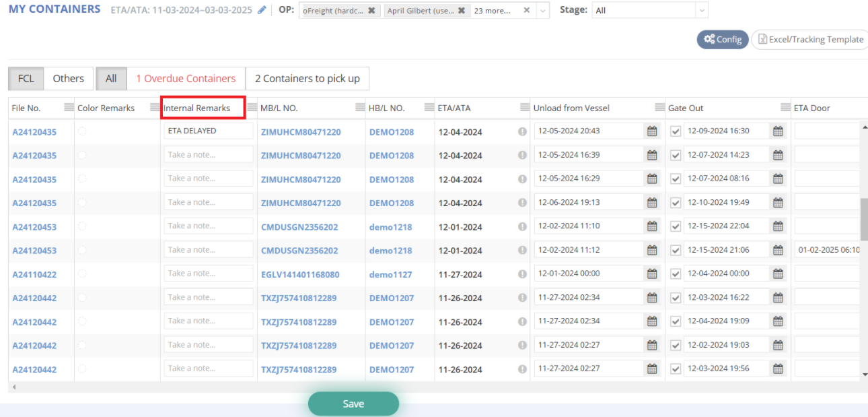Click the pencil icon to edit ETA/ATA range
Screen dimensions: 868x417
[x=262, y=10]
